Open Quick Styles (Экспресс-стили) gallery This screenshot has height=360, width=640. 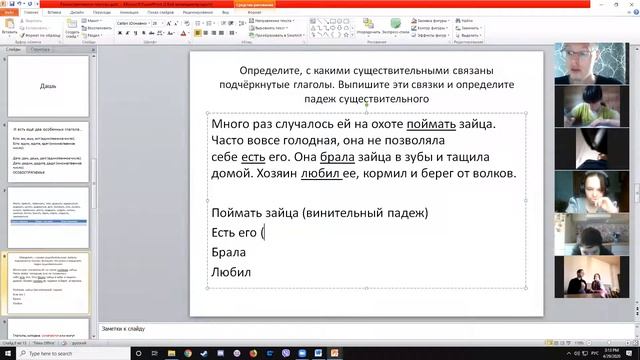click(x=395, y=26)
